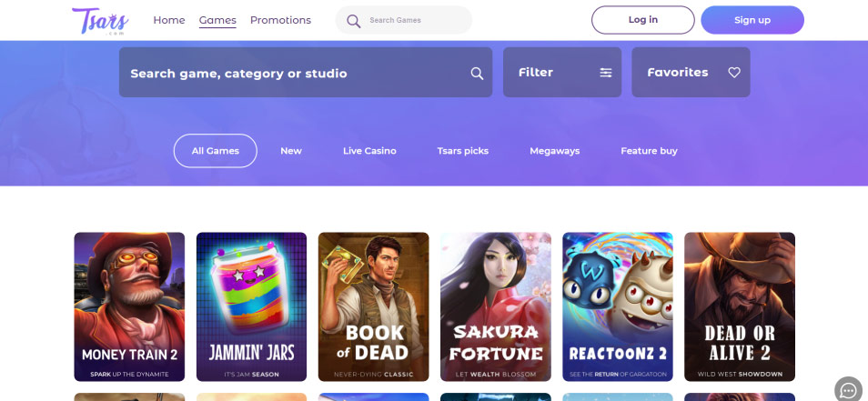Image resolution: width=868 pixels, height=401 pixels.
Task: Select the All Games category tab
Action: [x=216, y=150]
